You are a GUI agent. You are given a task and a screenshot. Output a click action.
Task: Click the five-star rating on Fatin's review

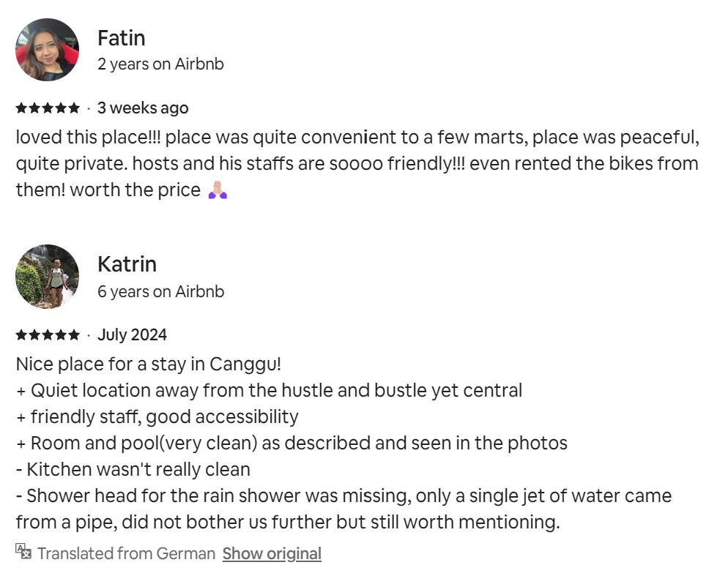pyautogui.click(x=48, y=108)
